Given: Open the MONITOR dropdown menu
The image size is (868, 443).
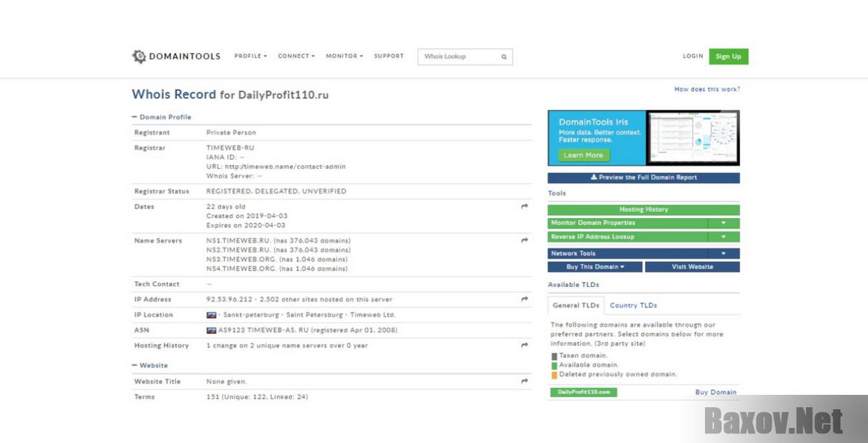Looking at the screenshot, I should 345,56.
